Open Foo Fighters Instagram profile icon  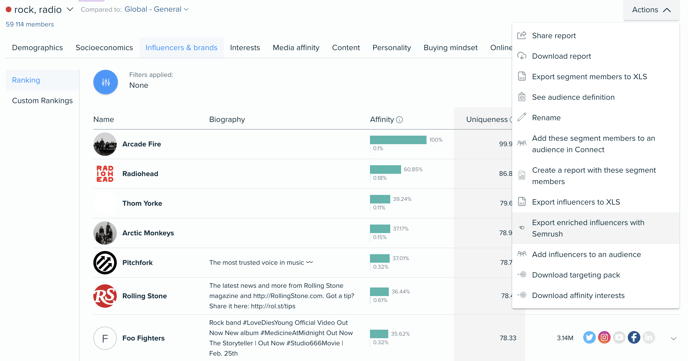coord(604,337)
